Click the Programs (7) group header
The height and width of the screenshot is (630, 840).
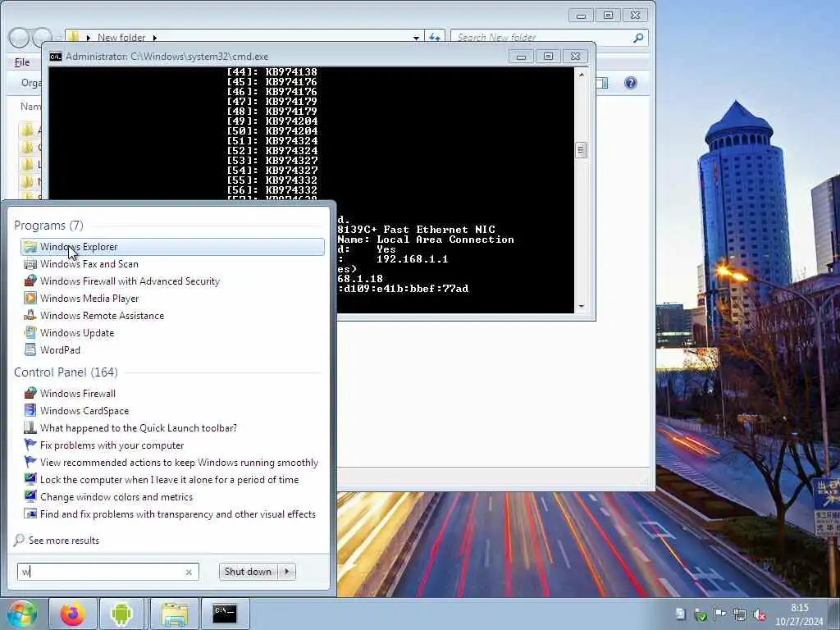coord(48,226)
